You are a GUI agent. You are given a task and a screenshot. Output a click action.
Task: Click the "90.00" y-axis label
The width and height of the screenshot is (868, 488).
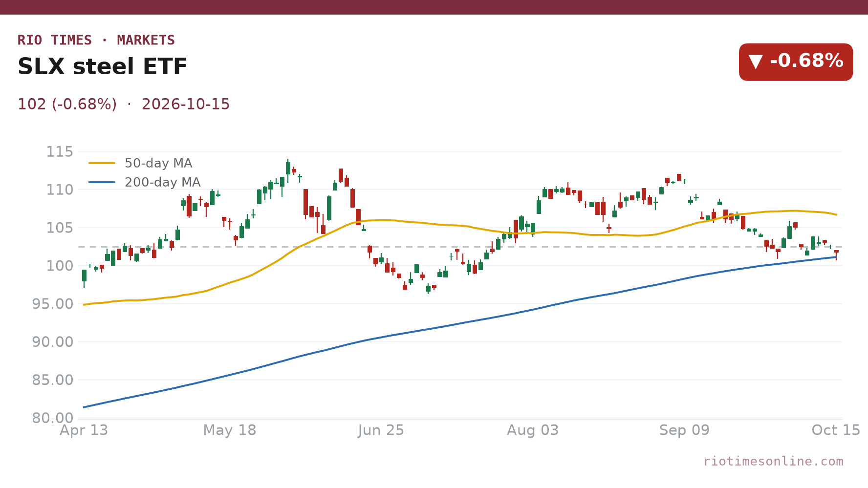click(53, 342)
